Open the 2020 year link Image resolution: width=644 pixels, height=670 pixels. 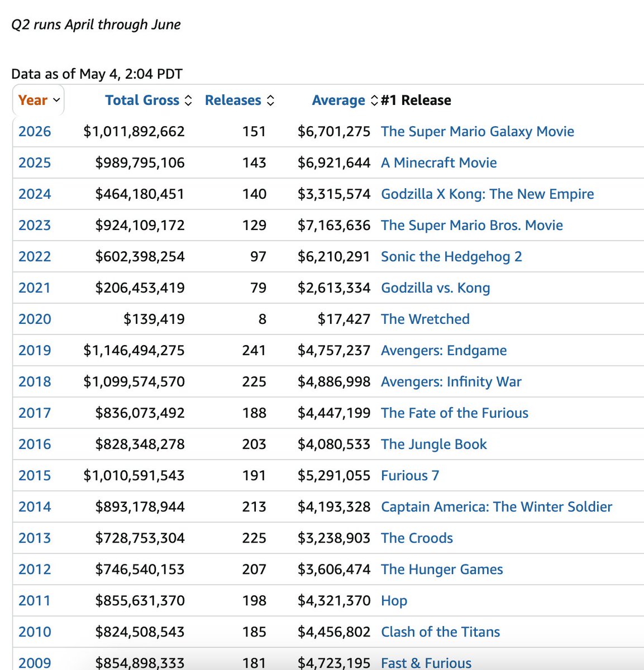tap(35, 319)
